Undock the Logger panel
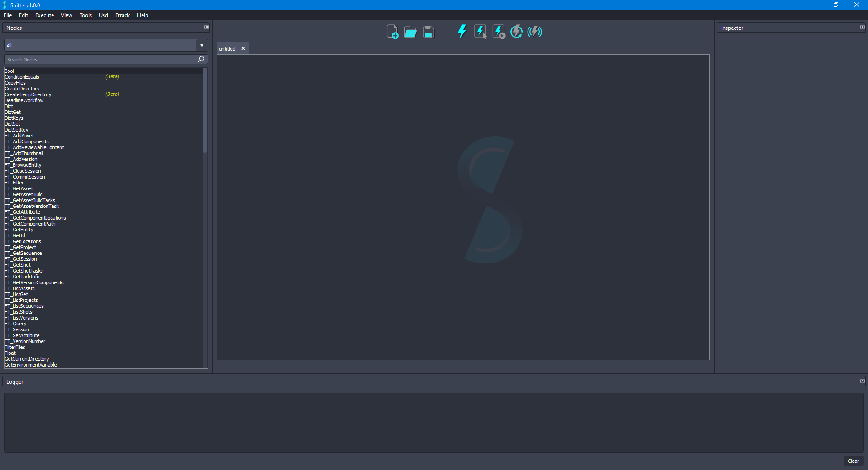Screen dimensions: 868x470 click(x=863, y=381)
